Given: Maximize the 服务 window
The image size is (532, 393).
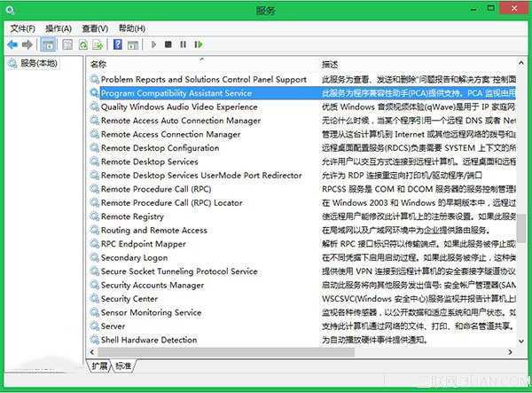Looking at the screenshot, I should pos(490,8).
